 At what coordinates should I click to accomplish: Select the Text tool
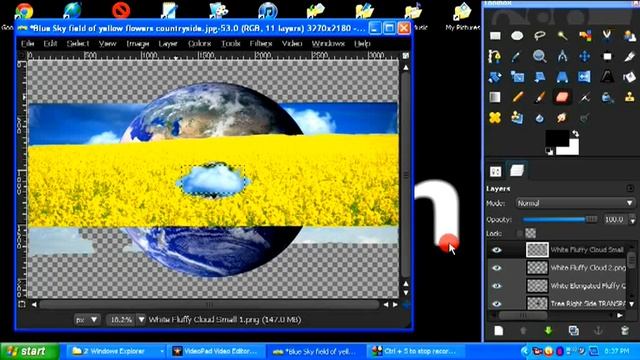click(607, 77)
